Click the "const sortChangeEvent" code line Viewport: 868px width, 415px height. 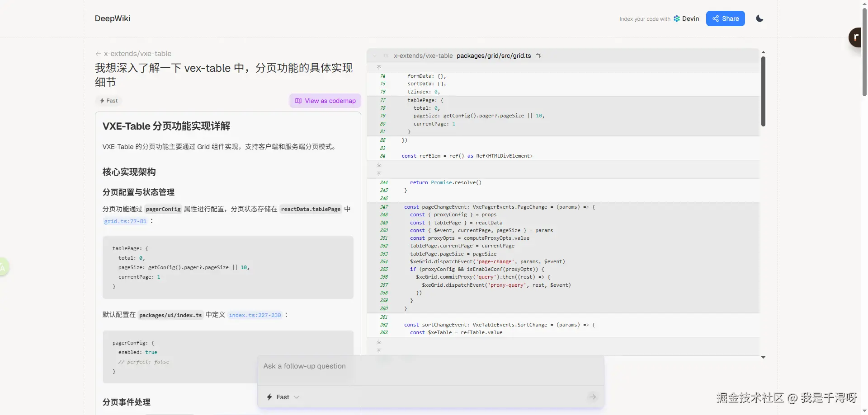(500, 325)
